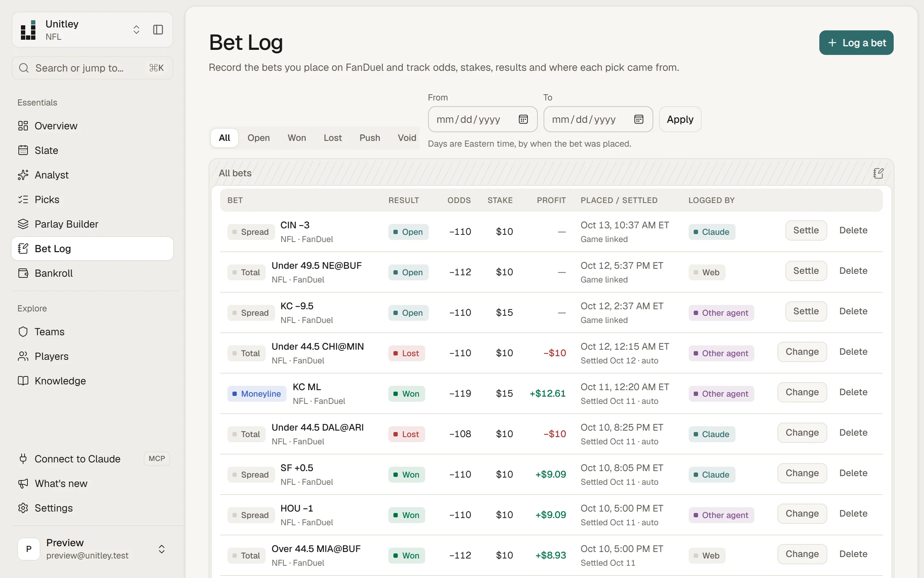Click the Unitley logo icon
Viewport: 924px width, 578px height.
click(28, 30)
